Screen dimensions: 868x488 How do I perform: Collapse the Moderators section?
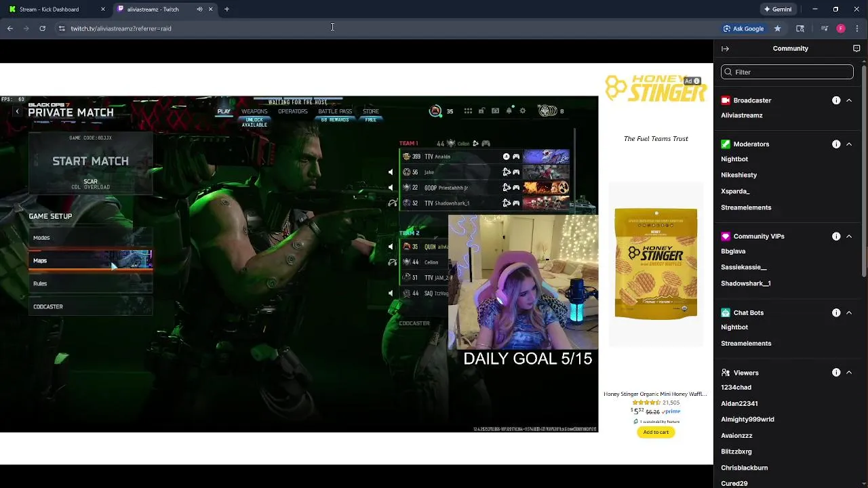(x=849, y=144)
